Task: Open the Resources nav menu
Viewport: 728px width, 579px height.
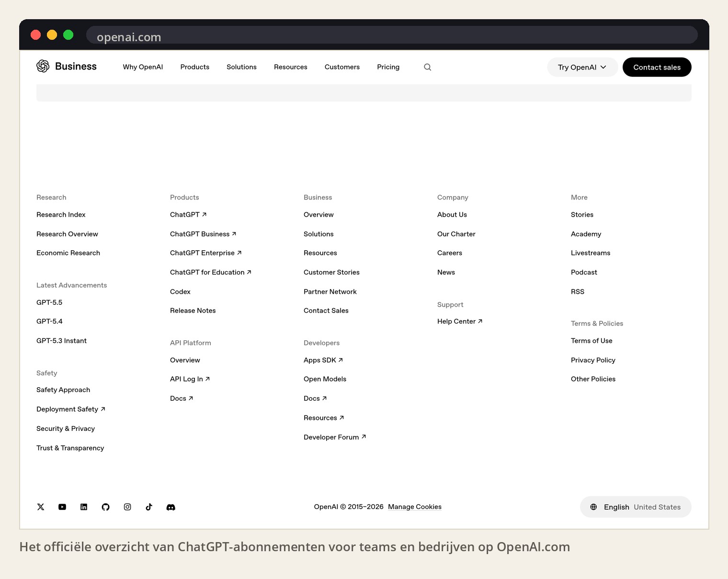Action: point(291,67)
